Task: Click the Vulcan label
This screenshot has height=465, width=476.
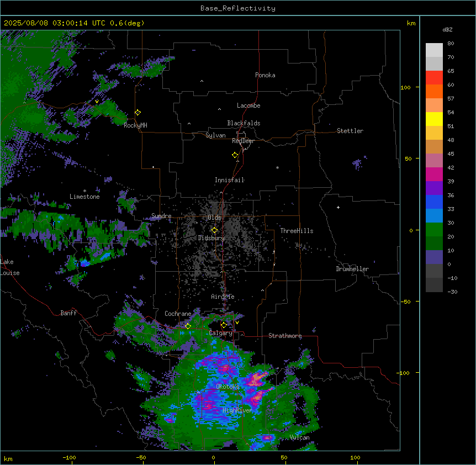Action: [300, 437]
